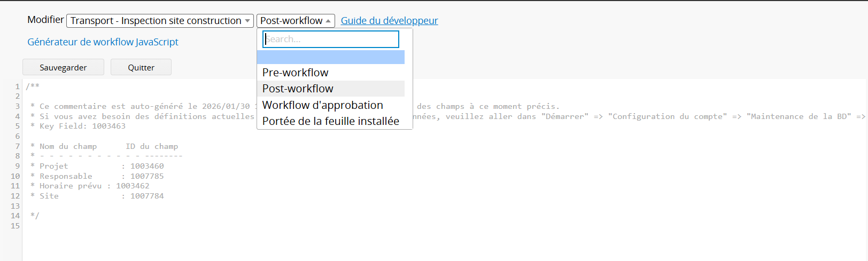The width and height of the screenshot is (868, 261).
Task: Select the blank highlighted option in the list
Action: (x=331, y=57)
